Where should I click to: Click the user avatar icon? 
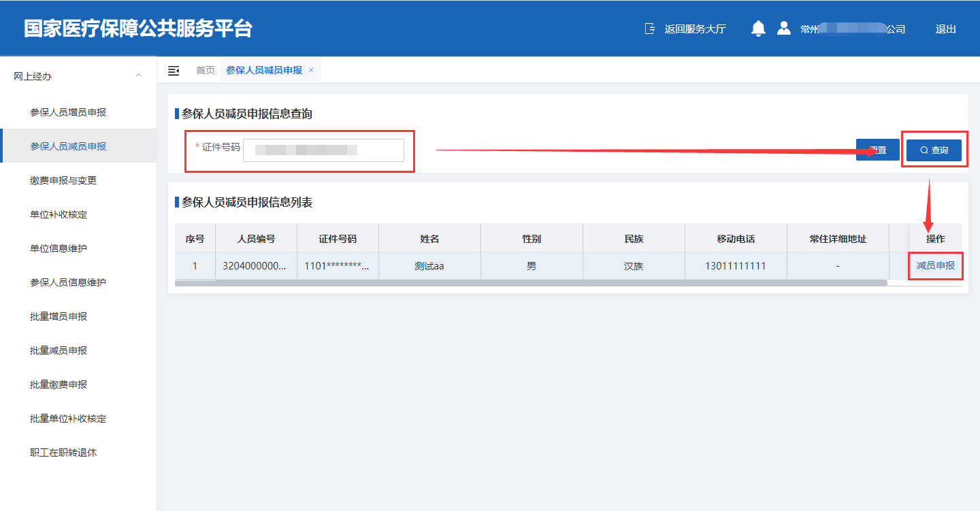(784, 29)
